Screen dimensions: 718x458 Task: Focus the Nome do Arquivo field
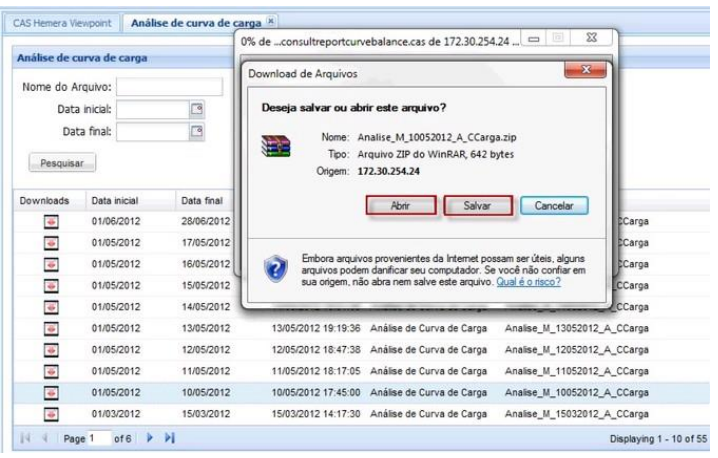pos(169,87)
